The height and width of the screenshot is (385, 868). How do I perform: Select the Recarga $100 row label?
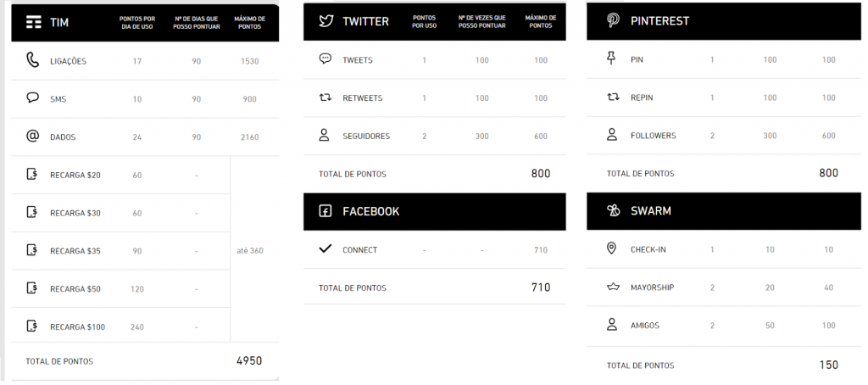click(x=77, y=326)
